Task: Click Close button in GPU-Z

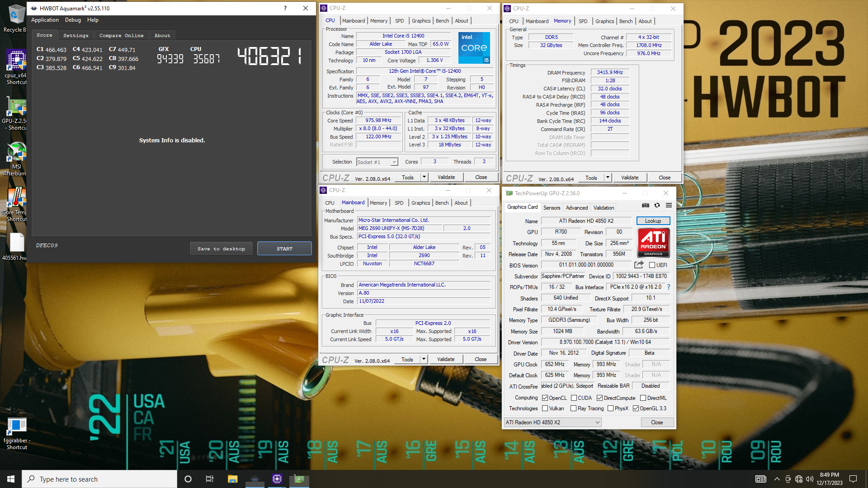Action: point(657,422)
